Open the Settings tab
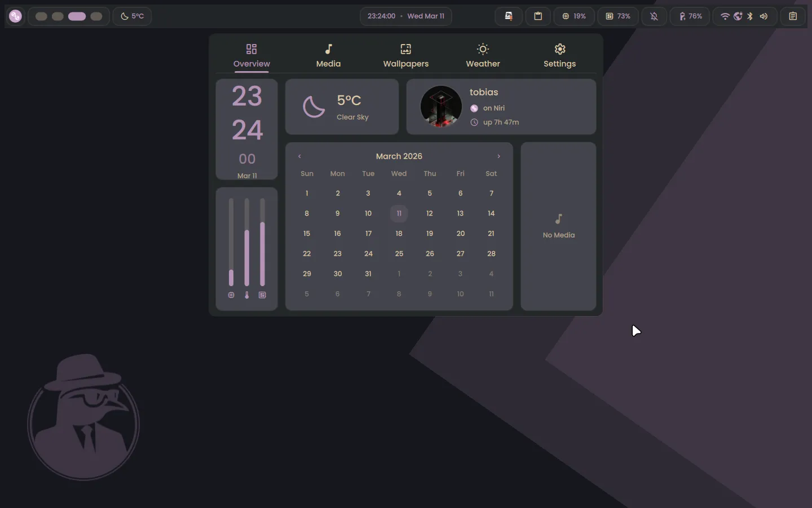The image size is (812, 508). tap(559, 55)
